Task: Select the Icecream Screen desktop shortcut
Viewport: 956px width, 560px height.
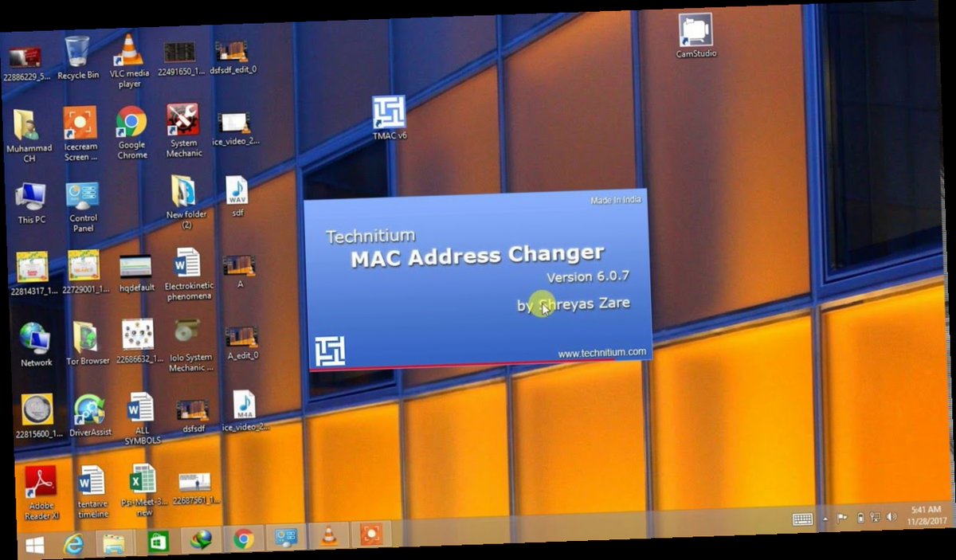Action: pyautogui.click(x=80, y=134)
